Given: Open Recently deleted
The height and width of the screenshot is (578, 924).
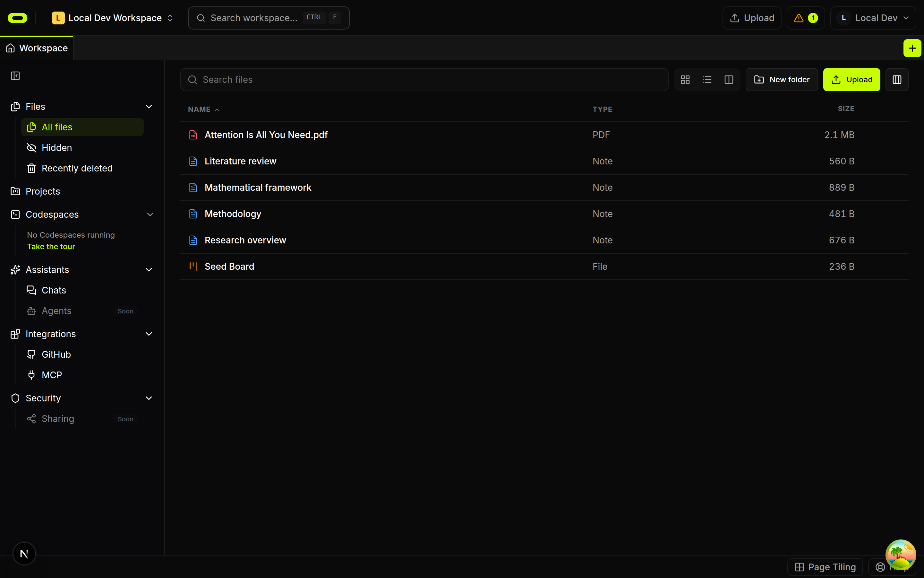Looking at the screenshot, I should 82,168.
